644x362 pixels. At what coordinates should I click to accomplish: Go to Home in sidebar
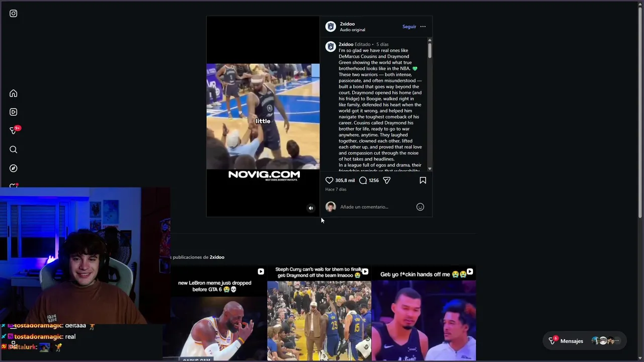click(14, 94)
